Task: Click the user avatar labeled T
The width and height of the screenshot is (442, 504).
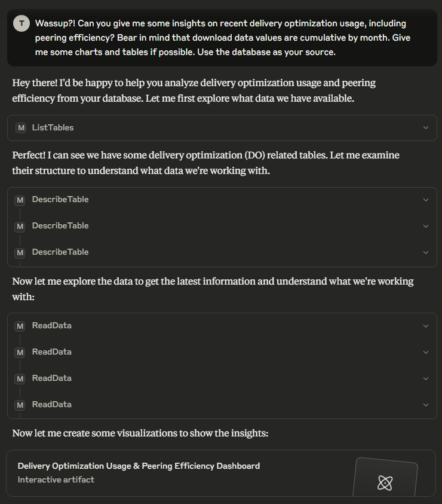Action: point(22,23)
